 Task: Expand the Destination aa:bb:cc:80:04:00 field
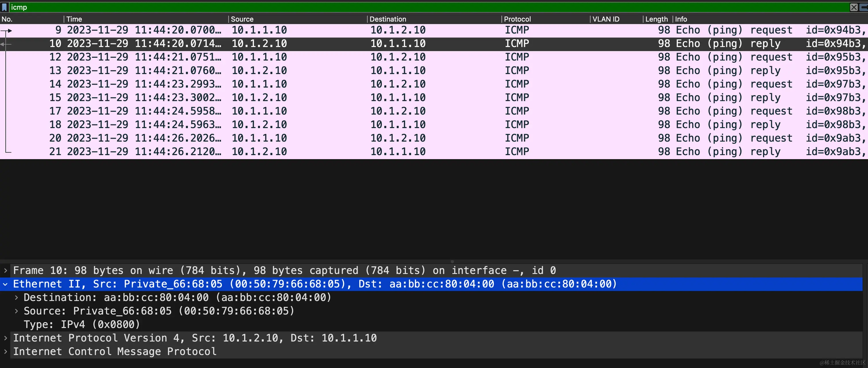pyautogui.click(x=16, y=298)
